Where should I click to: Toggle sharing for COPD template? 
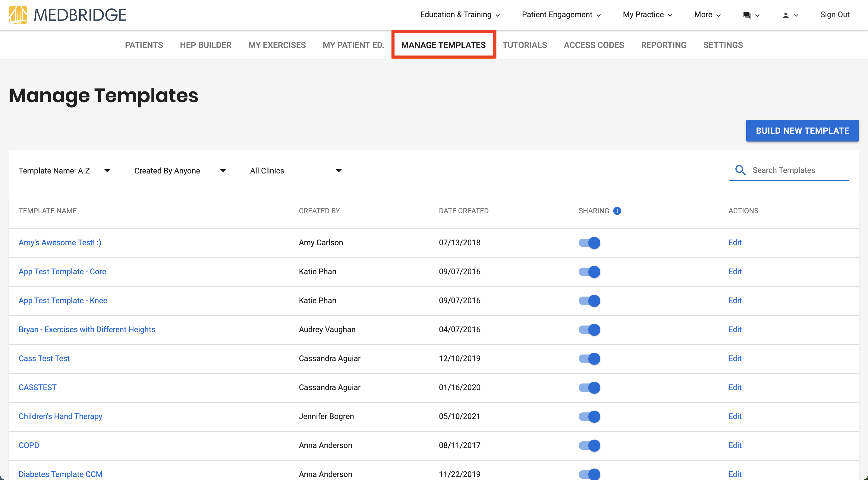point(589,446)
